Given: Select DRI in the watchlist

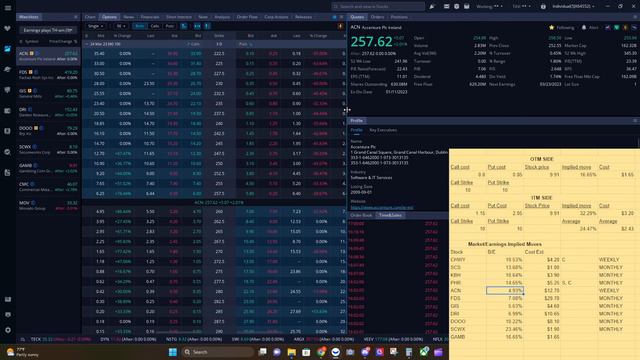Looking at the screenshot, I should coord(48,112).
